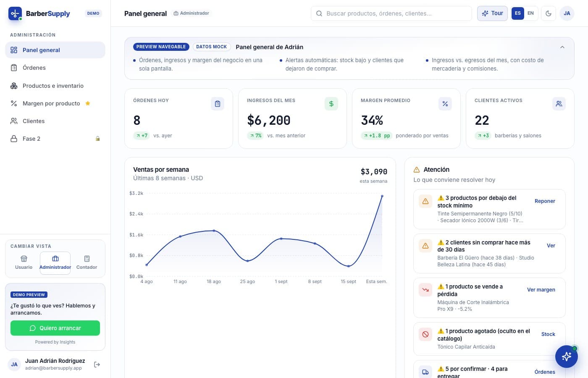Click in the search products field
Screen dimensions: 588x378
pyautogui.click(x=391, y=13)
